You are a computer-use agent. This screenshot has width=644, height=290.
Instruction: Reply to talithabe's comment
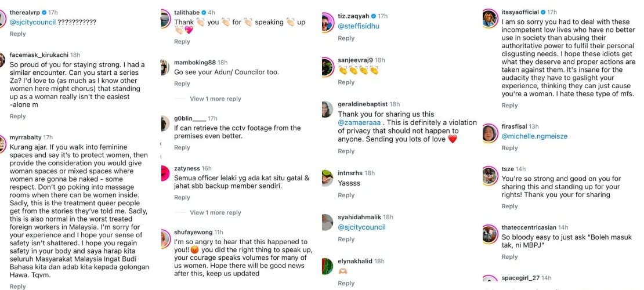(182, 42)
